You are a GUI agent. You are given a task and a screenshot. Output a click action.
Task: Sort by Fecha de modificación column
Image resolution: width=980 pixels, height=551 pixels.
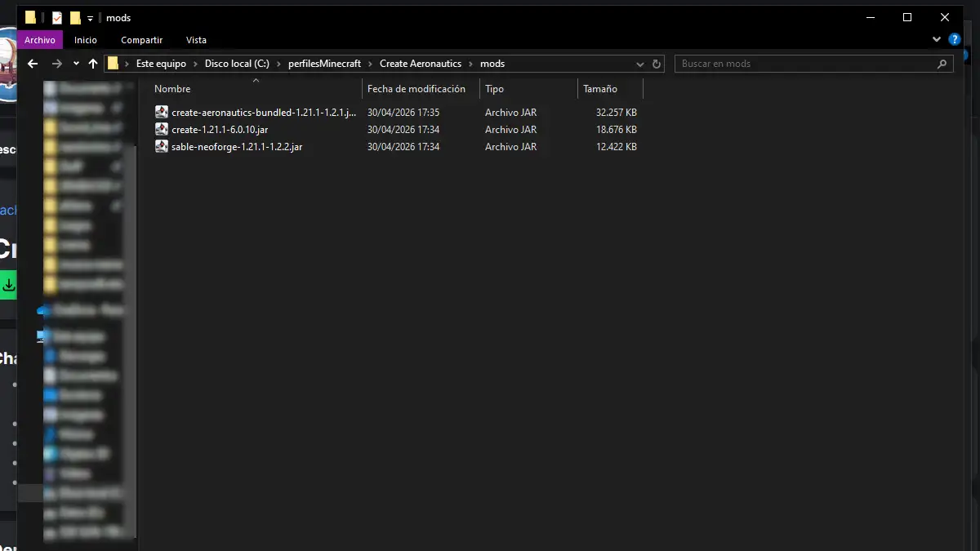[416, 89]
